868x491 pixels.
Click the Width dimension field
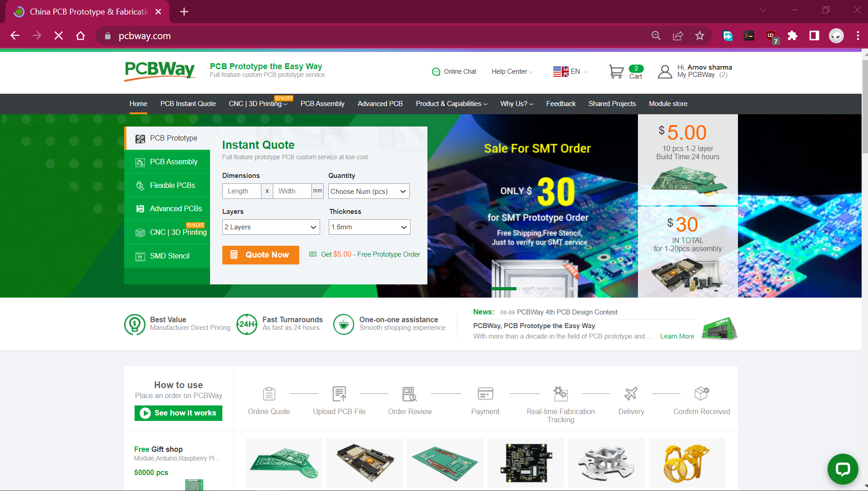292,191
